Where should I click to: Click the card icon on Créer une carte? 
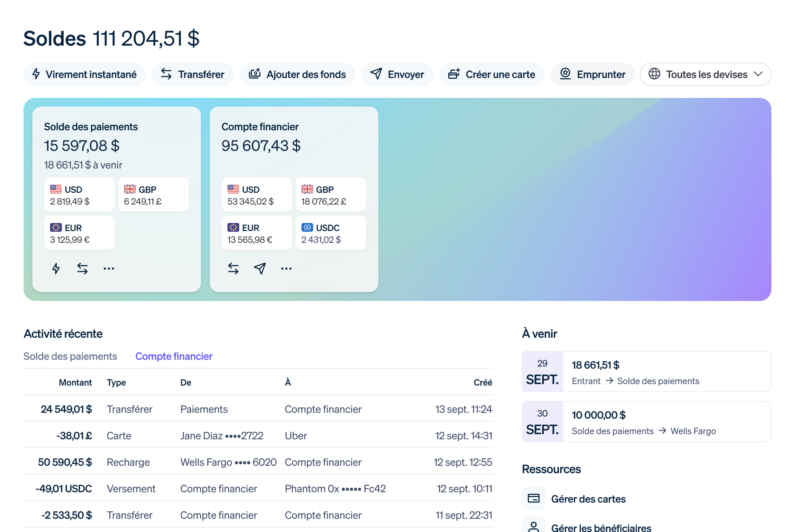coord(455,74)
